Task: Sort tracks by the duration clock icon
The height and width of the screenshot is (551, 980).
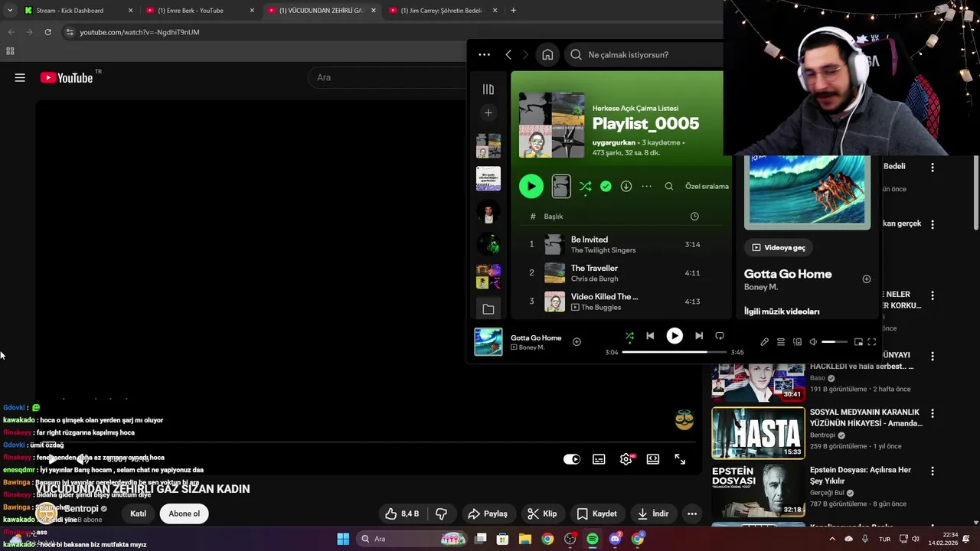Action: [x=694, y=217]
